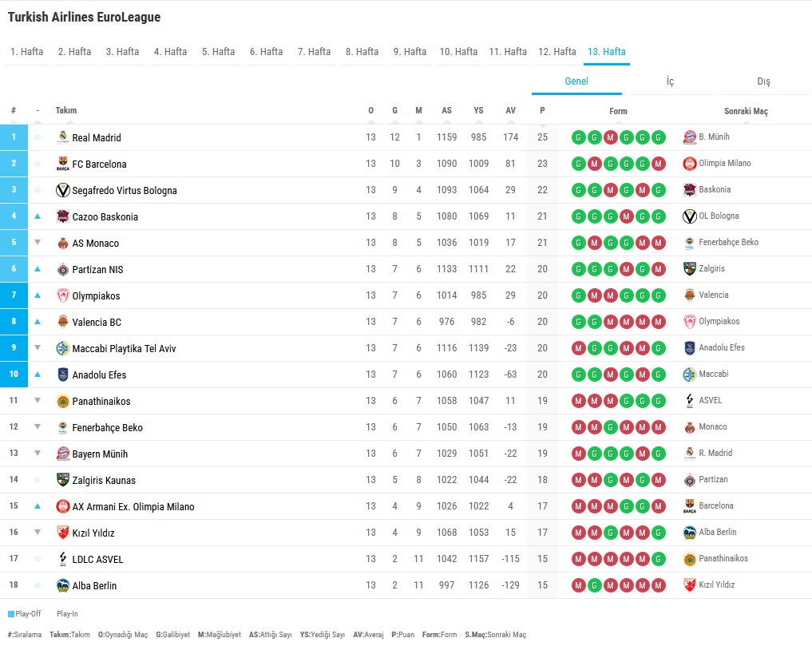Viewport: 812px width, 646px height.
Task: Click the rank-down arrow beside AS Monaco
Action: click(x=38, y=243)
